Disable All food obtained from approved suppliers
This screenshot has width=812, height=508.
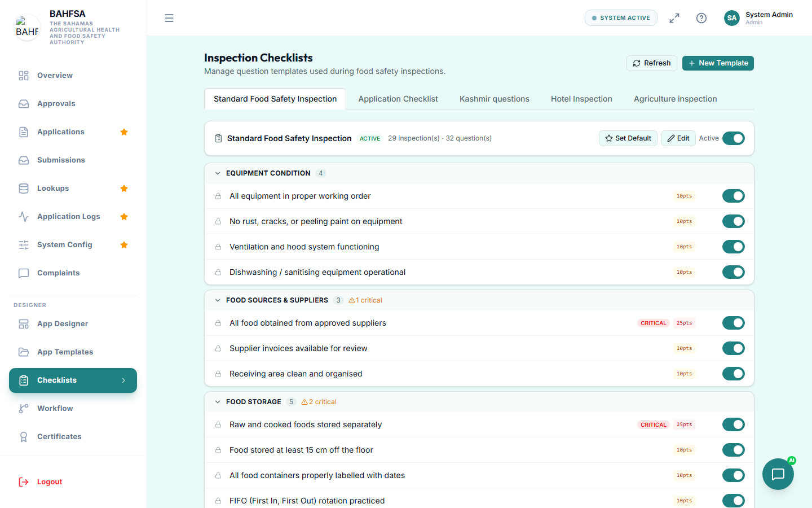(x=734, y=323)
